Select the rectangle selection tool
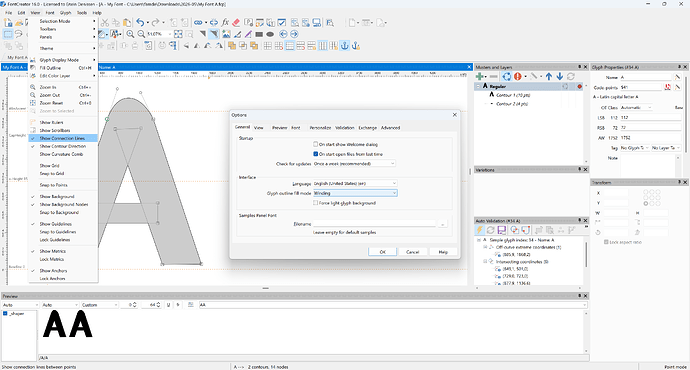This screenshot has width=690, height=370. (8, 34)
